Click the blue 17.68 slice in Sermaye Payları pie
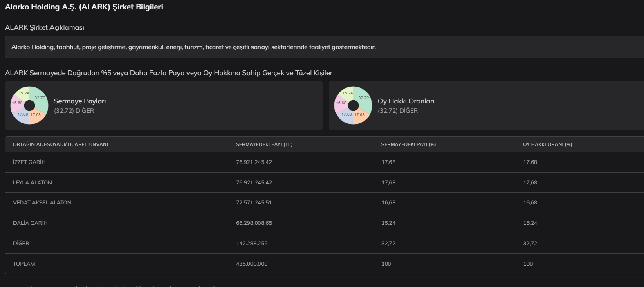 [x=22, y=116]
